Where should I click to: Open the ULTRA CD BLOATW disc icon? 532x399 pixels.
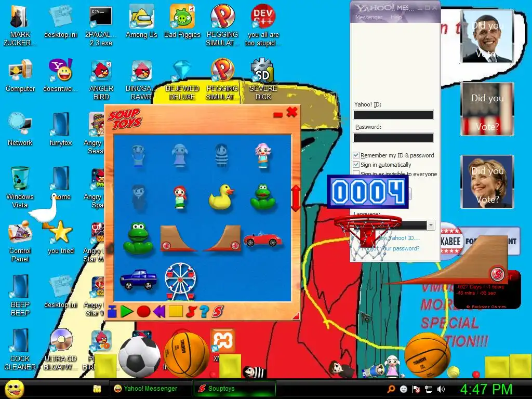[61, 350]
